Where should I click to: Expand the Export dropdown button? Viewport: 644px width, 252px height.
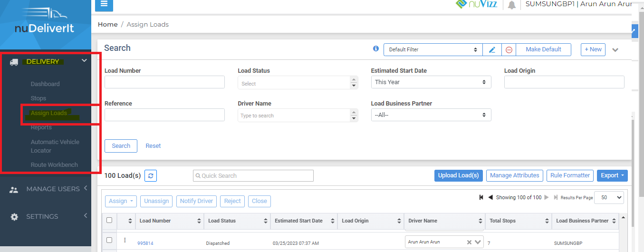tap(612, 175)
